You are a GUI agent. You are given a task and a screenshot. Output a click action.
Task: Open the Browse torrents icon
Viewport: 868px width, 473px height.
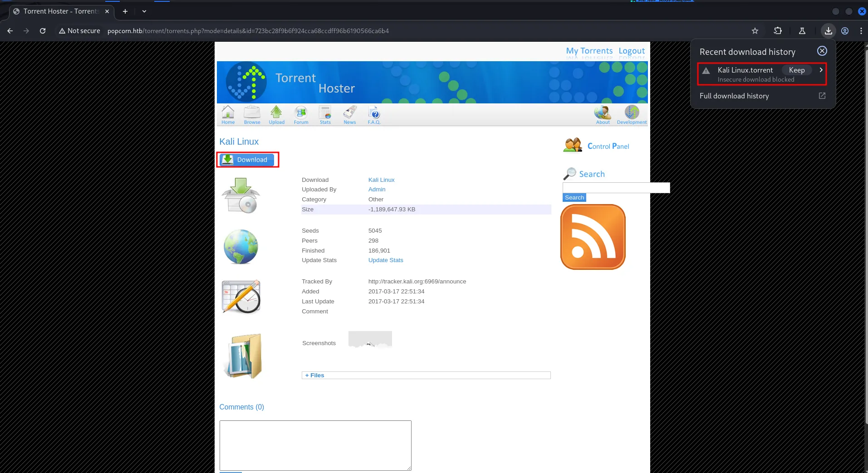[x=252, y=115]
